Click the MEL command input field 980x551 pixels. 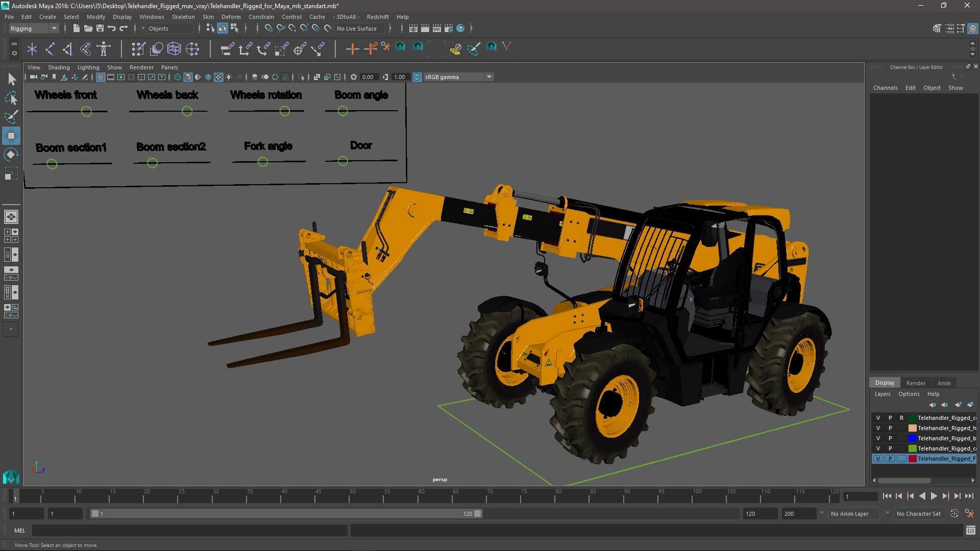tap(189, 531)
